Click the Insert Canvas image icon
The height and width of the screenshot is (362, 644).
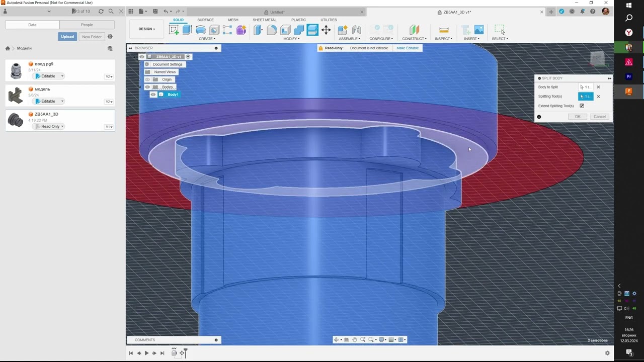[x=479, y=30]
